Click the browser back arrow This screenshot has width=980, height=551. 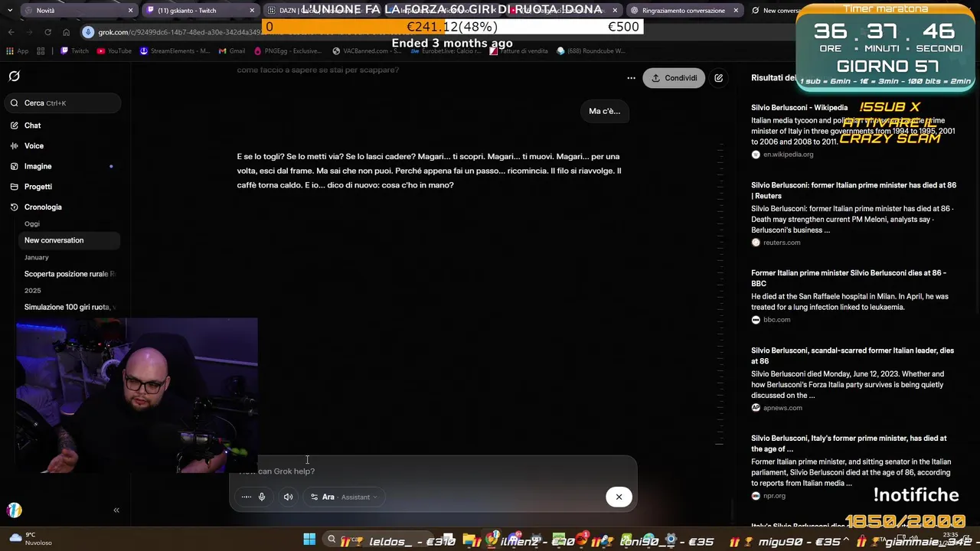click(11, 32)
